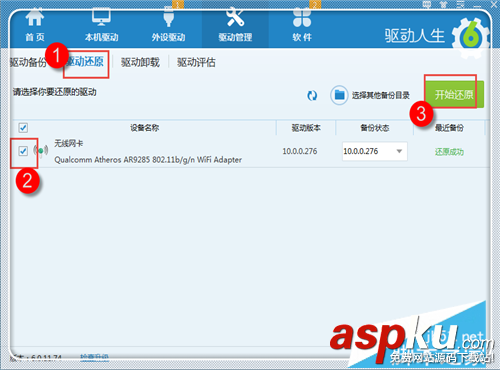Select the 驱动管理 tools tab
The image size is (500, 370).
click(x=235, y=26)
